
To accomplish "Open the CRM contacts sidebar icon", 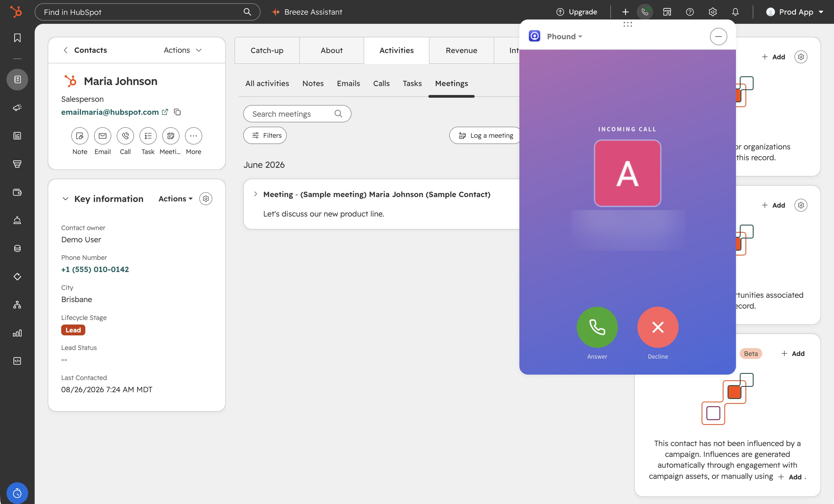I will click(17, 80).
